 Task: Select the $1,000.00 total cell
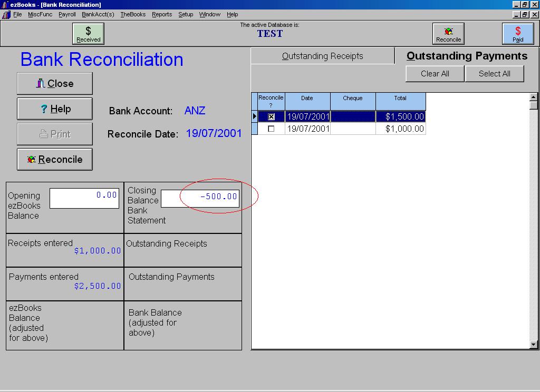point(401,129)
